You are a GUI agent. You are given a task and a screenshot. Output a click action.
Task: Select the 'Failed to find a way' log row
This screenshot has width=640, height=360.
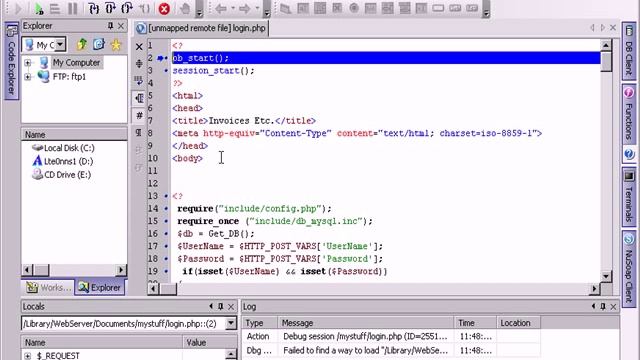pos(391,350)
